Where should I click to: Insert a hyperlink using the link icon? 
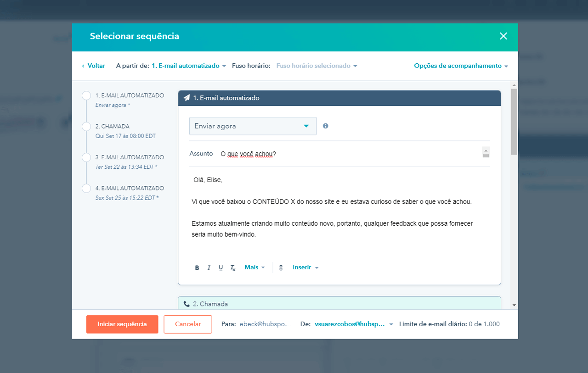pos(281,267)
